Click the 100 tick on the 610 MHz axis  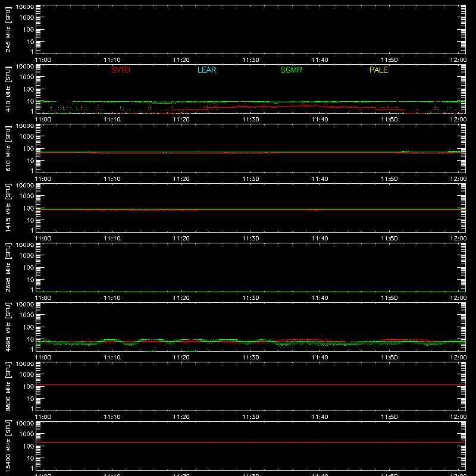29,149
